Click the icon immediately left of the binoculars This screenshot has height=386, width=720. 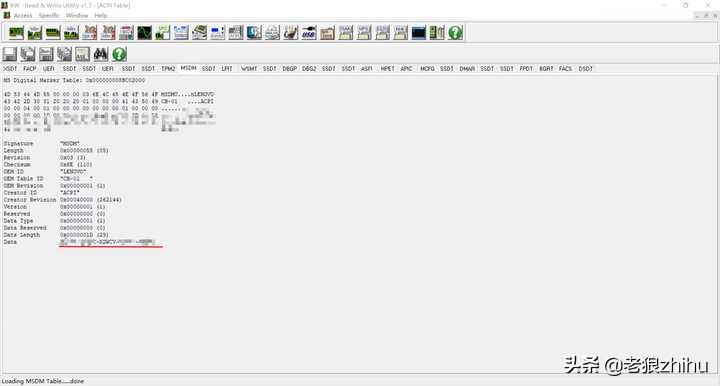(x=83, y=54)
